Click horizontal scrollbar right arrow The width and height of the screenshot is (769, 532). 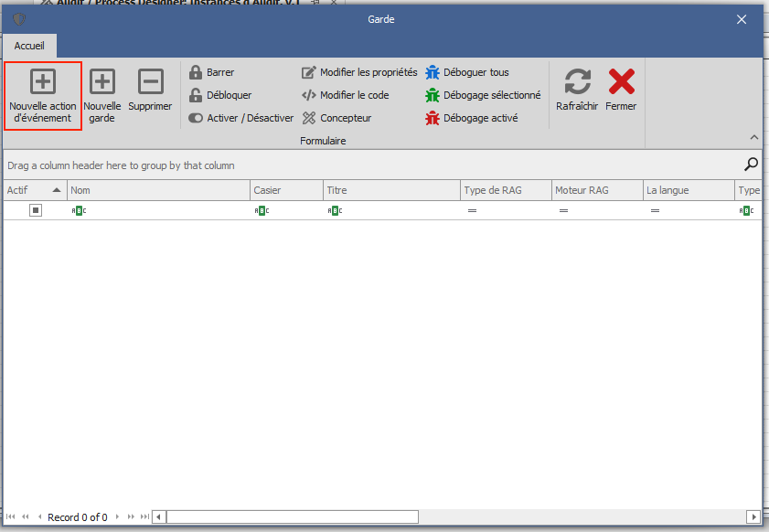(753, 516)
